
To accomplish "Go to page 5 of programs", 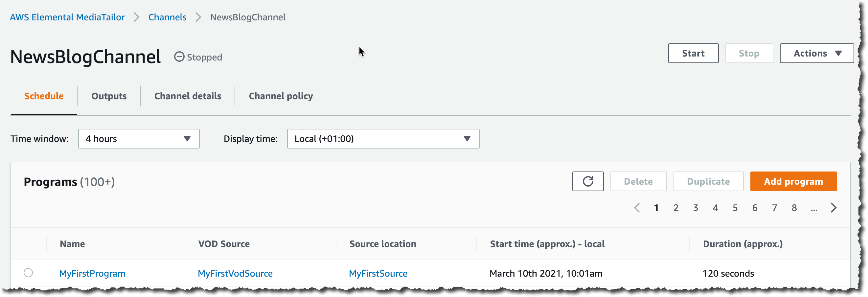I will pyautogui.click(x=735, y=208).
